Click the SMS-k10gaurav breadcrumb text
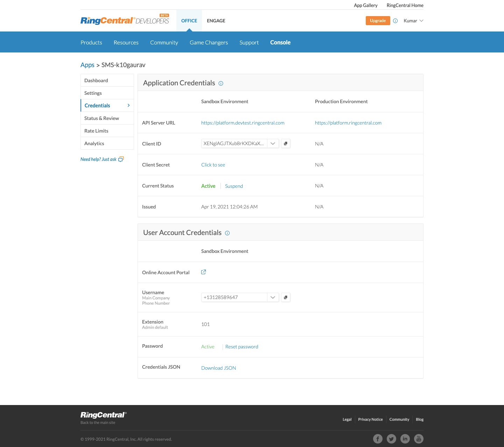The height and width of the screenshot is (447, 504). point(124,65)
